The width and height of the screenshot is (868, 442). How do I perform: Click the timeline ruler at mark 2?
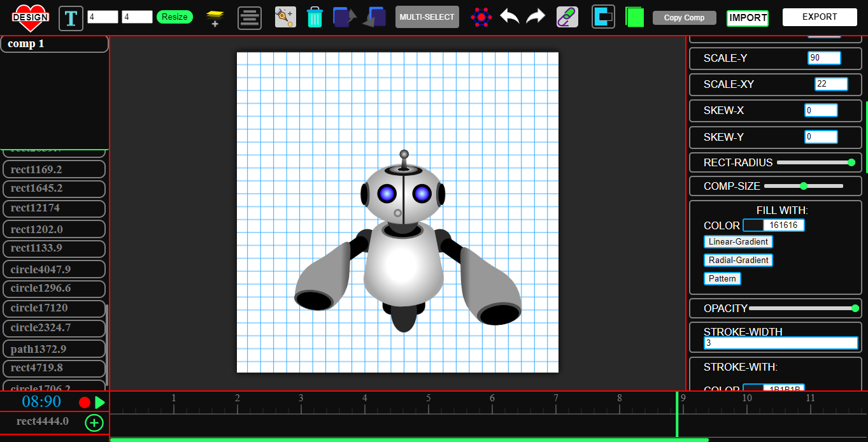click(x=238, y=399)
